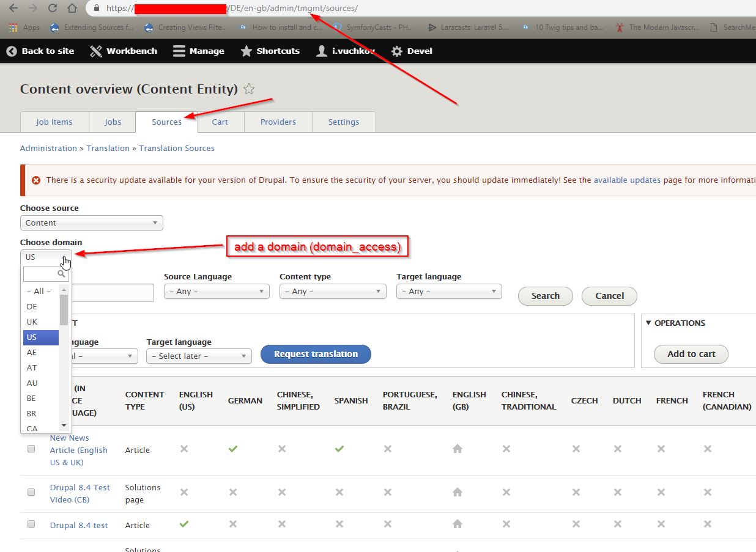Follow the available updates link

(628, 180)
